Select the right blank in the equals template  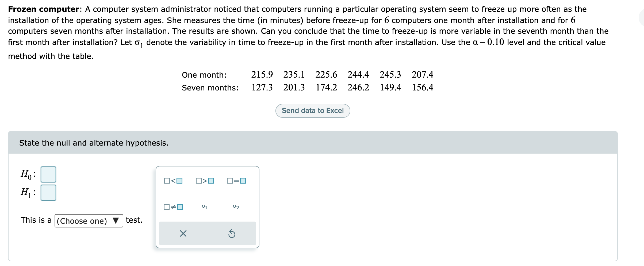[243, 181]
